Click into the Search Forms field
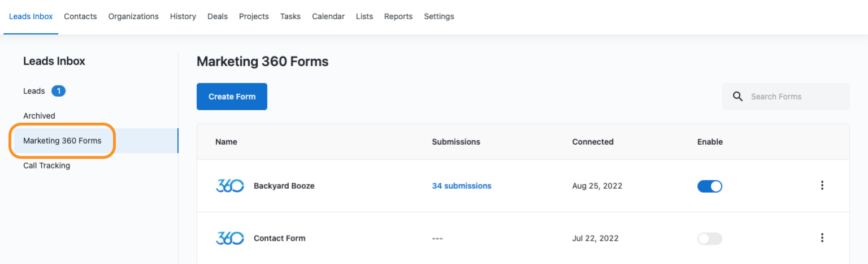The image size is (868, 264). click(786, 97)
